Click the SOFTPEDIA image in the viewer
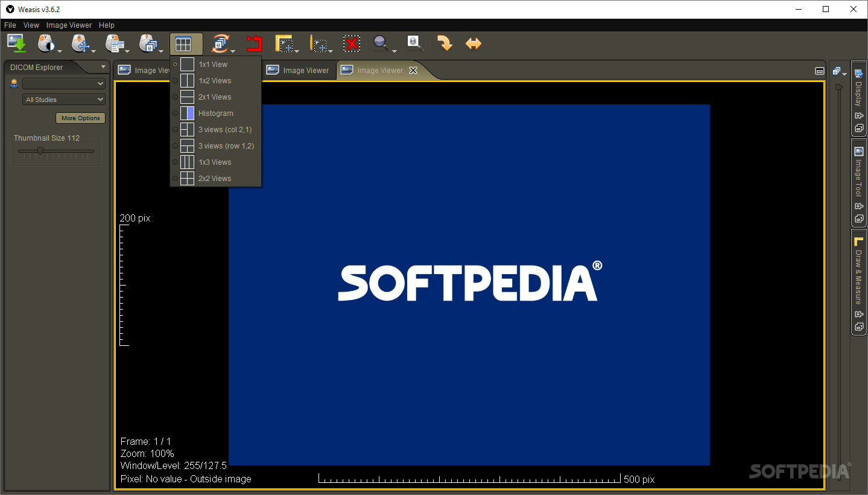This screenshot has width=868, height=495. [x=469, y=285]
